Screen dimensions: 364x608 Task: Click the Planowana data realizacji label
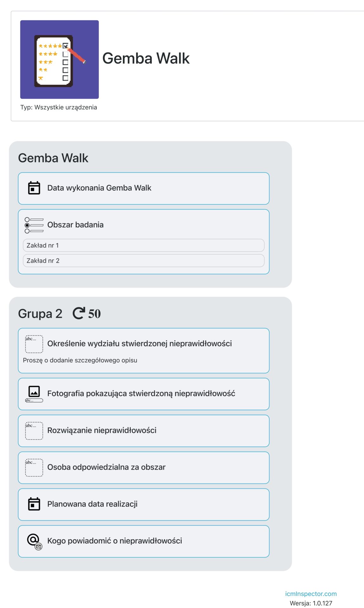click(92, 504)
